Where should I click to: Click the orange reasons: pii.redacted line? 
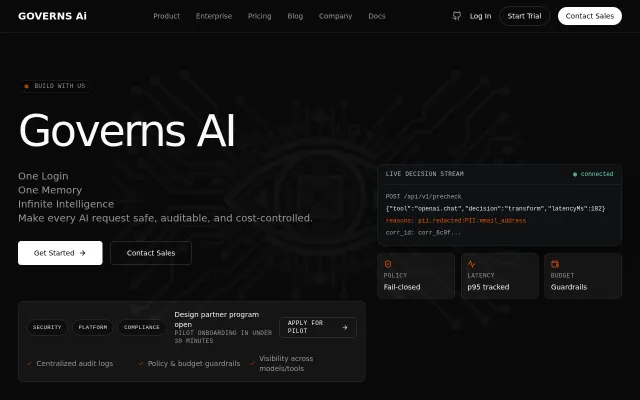456,221
